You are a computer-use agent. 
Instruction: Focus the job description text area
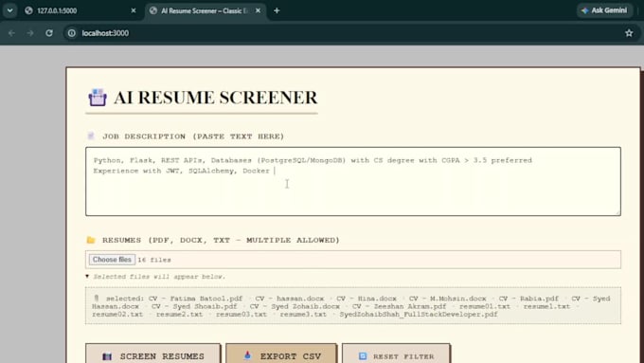[x=353, y=181]
